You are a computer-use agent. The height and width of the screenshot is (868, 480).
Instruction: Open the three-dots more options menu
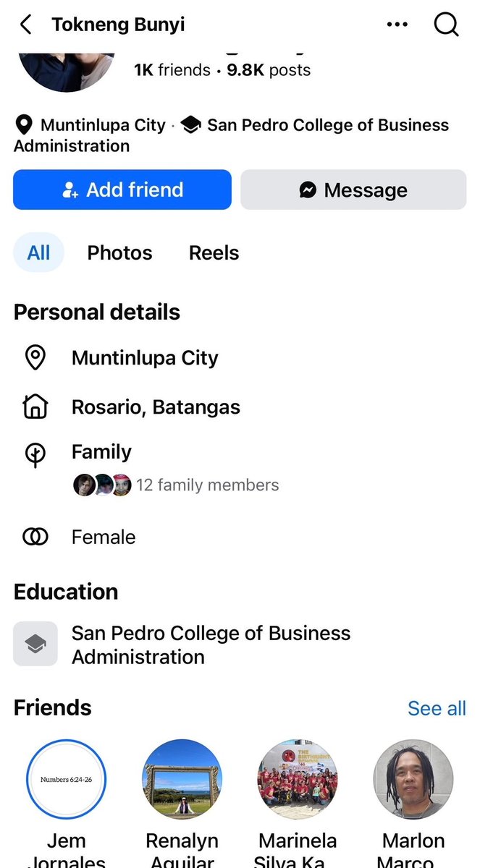(x=397, y=25)
